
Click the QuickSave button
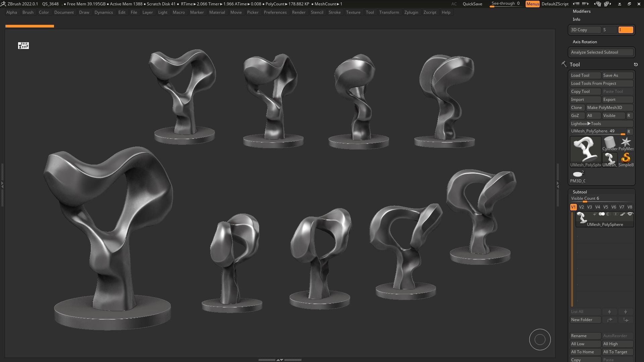click(472, 4)
